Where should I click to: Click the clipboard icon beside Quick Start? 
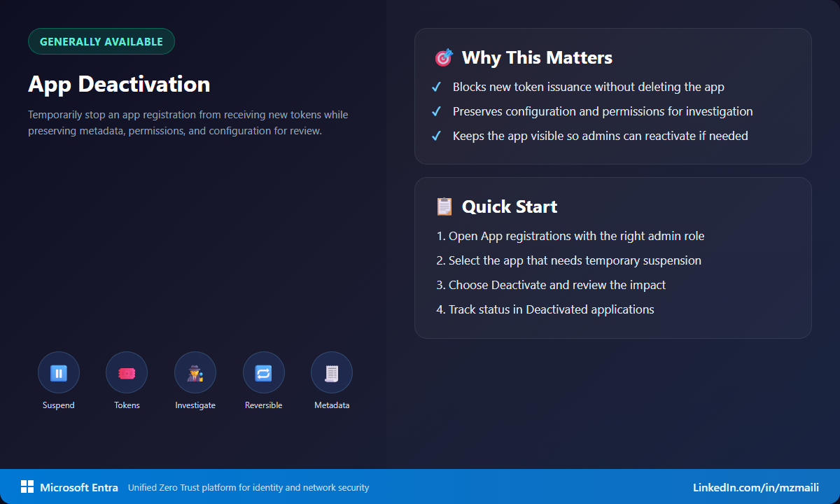[x=444, y=206]
